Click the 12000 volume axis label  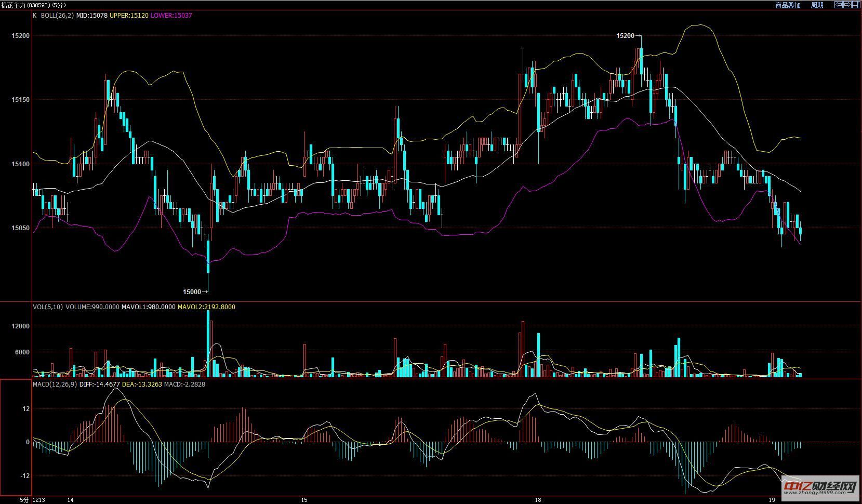pos(22,326)
